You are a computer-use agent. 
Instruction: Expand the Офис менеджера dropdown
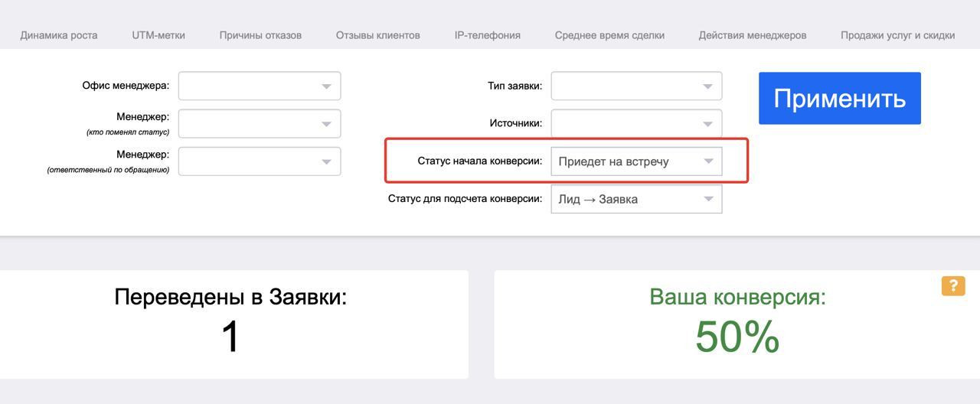pyautogui.click(x=260, y=86)
